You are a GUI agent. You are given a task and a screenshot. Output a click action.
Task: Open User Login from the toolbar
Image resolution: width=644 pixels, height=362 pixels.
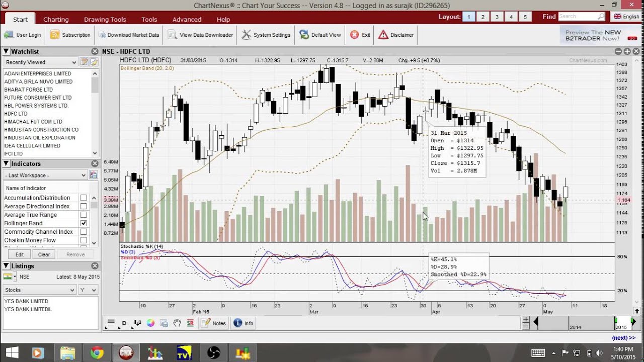click(x=23, y=35)
